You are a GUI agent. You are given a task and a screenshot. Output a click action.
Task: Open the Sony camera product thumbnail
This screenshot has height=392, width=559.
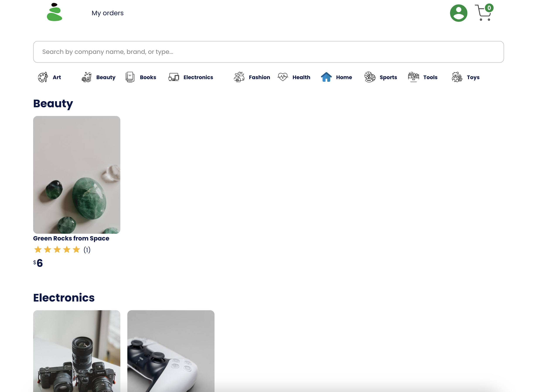point(77,351)
